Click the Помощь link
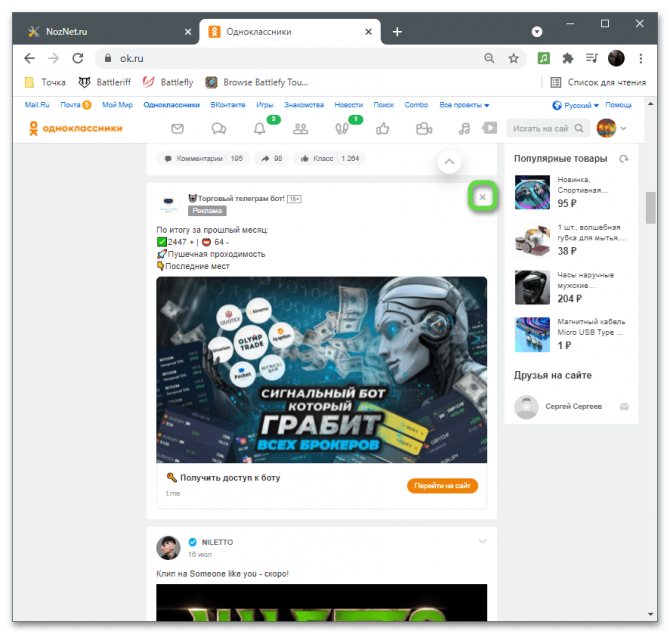670x634 pixels. coord(618,105)
